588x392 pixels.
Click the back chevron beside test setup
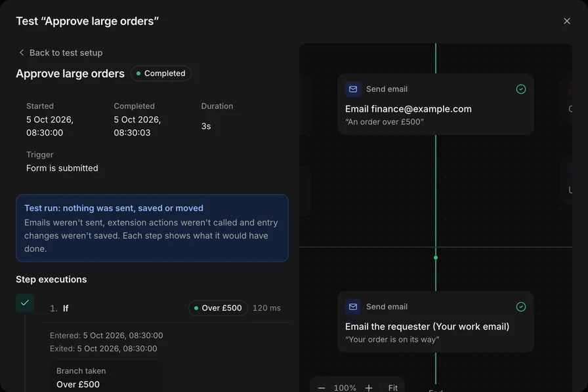click(x=22, y=53)
